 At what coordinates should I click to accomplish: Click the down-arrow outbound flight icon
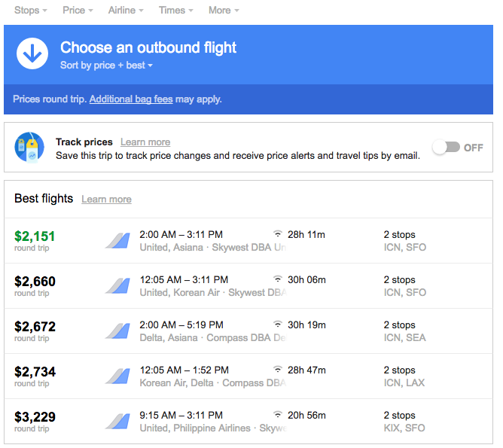coord(32,54)
